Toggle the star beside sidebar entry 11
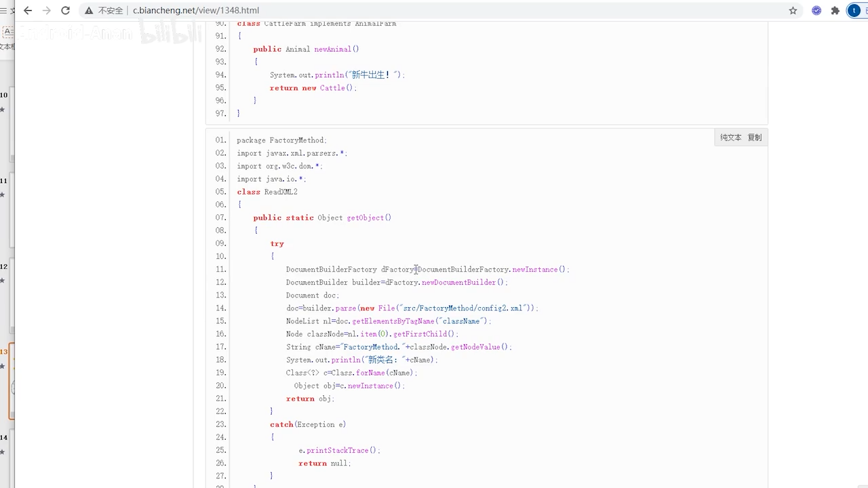This screenshot has width=868, height=488. (3, 195)
